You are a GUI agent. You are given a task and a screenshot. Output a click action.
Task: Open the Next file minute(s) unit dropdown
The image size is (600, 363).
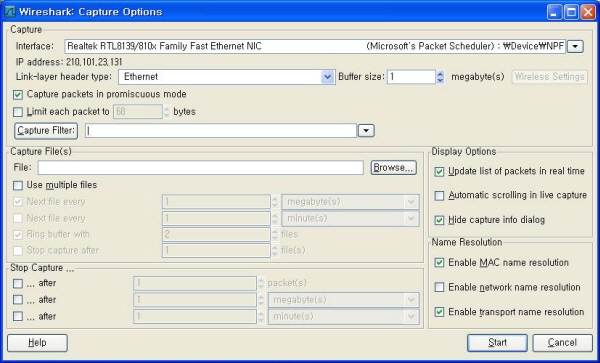(x=351, y=218)
